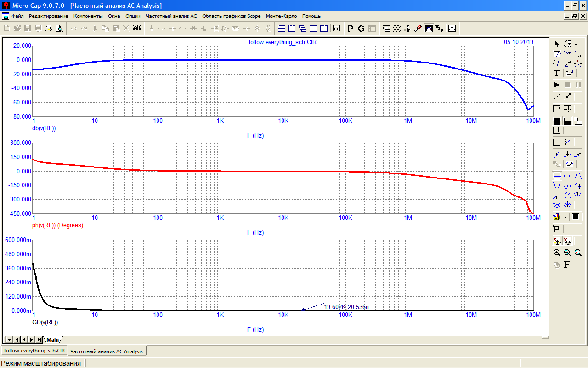Toggle minor log grid lines
The image size is (588, 368).
tap(578, 121)
